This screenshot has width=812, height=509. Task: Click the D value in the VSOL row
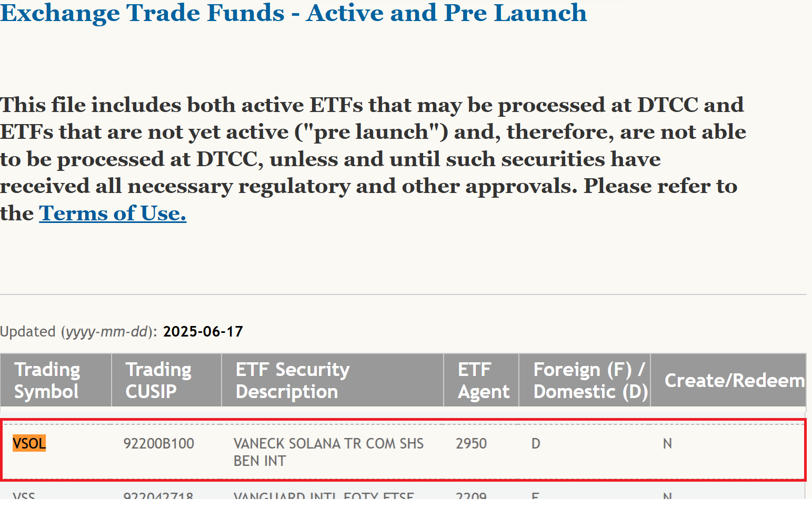click(536, 443)
